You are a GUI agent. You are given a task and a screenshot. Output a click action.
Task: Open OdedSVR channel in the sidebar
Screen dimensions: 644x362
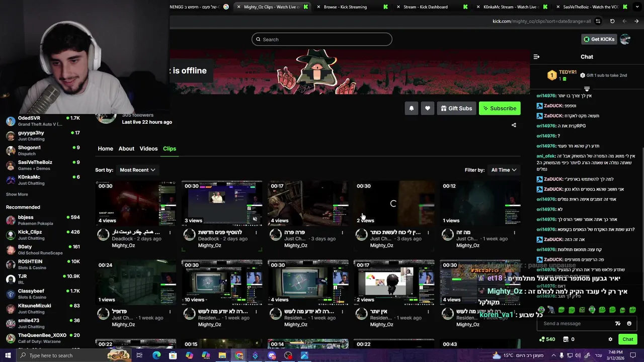[43, 121]
